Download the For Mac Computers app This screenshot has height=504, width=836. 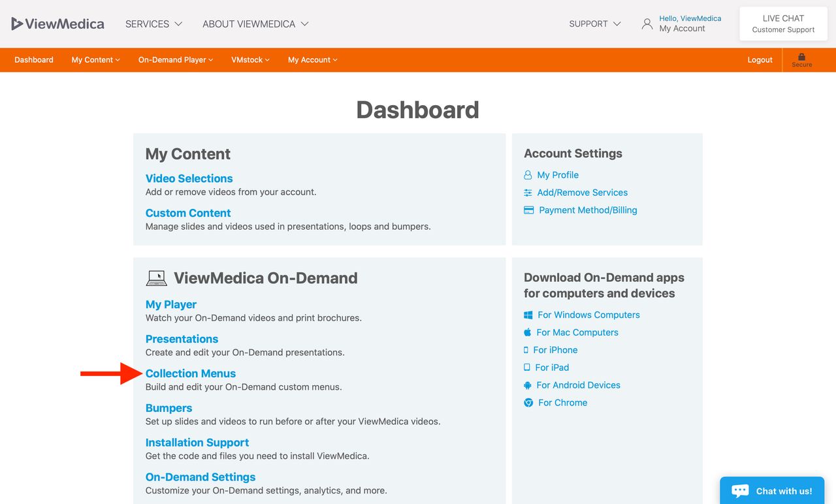tap(578, 332)
